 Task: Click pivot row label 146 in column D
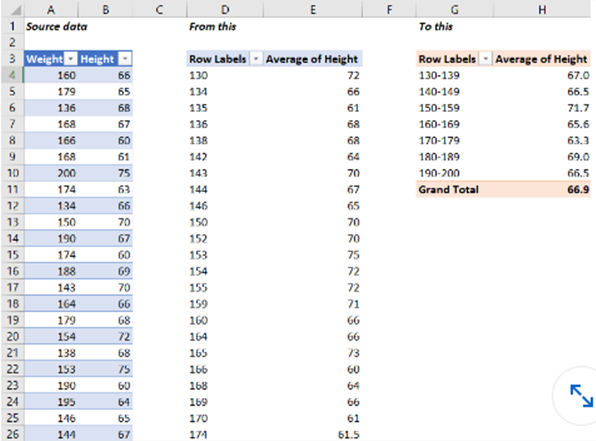(198, 206)
